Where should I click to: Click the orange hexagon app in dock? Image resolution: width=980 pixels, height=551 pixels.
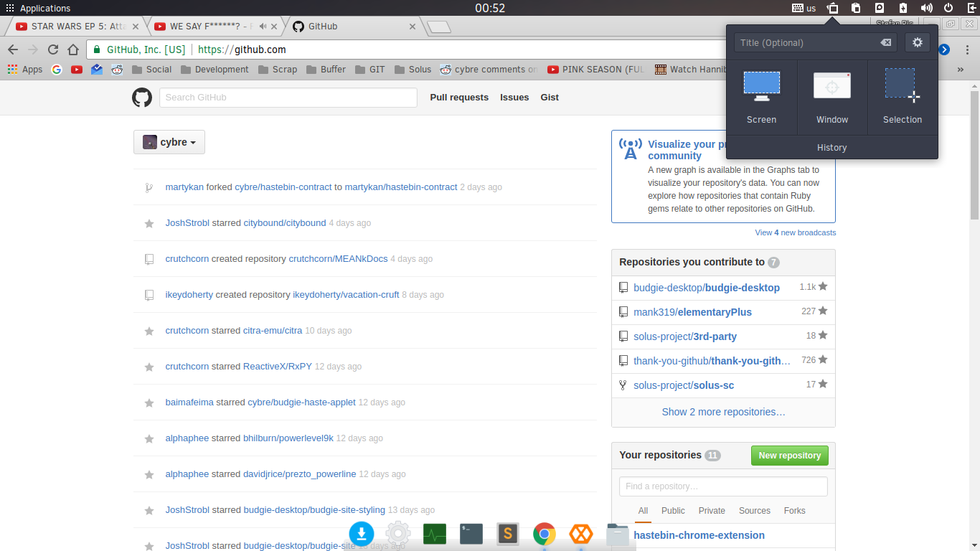(x=581, y=534)
